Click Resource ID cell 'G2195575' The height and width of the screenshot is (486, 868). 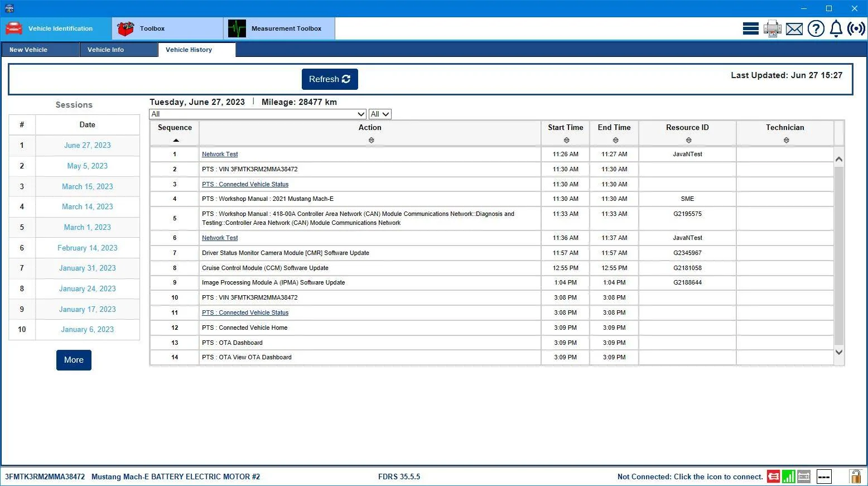(x=687, y=214)
